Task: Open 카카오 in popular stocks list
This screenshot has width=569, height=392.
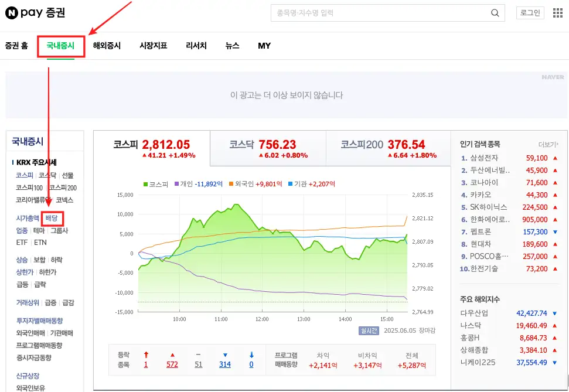Action: 481,195
